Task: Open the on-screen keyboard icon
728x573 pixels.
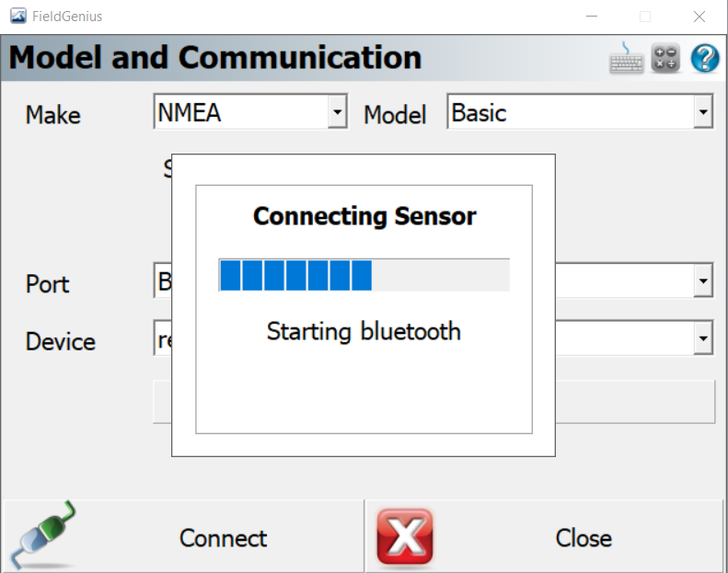Action: tap(627, 58)
